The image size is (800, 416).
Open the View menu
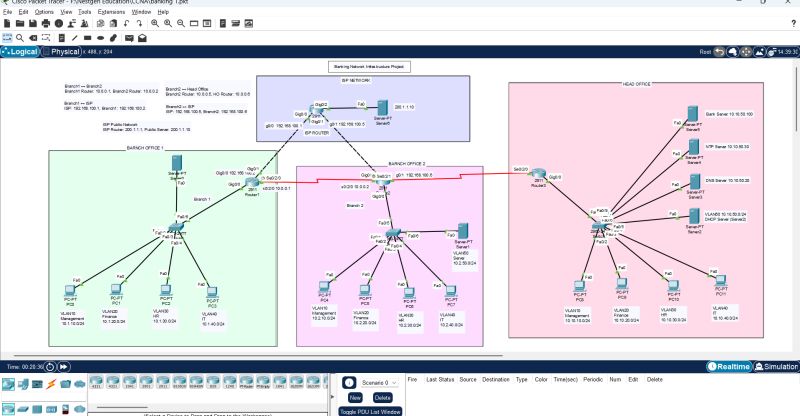[x=66, y=11]
